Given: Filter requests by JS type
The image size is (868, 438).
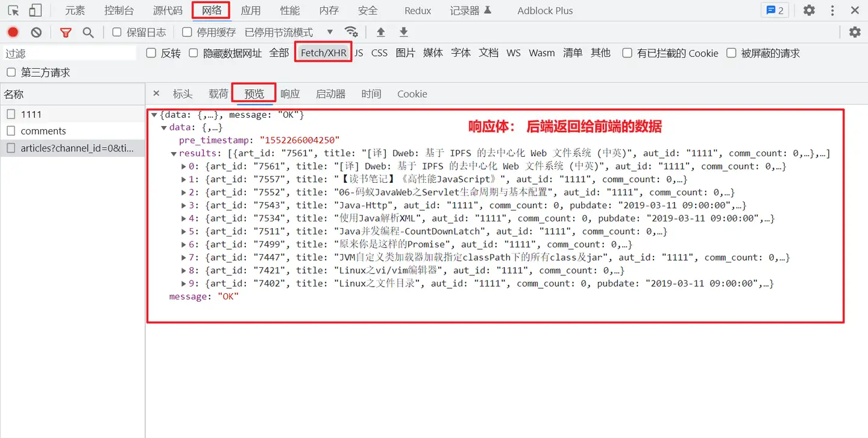Looking at the screenshot, I should 359,53.
